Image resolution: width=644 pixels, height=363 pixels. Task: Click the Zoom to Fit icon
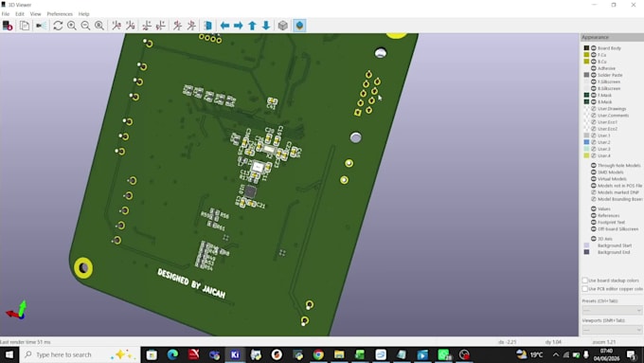99,26
